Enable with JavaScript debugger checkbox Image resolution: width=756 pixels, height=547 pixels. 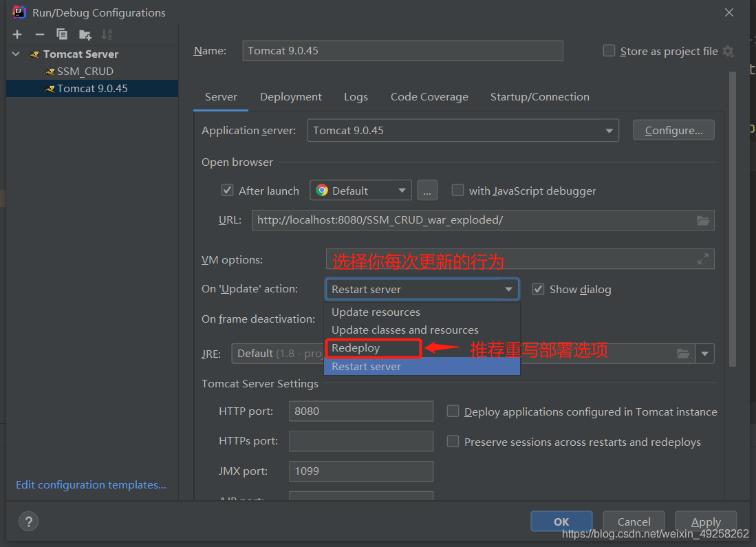[x=457, y=190]
